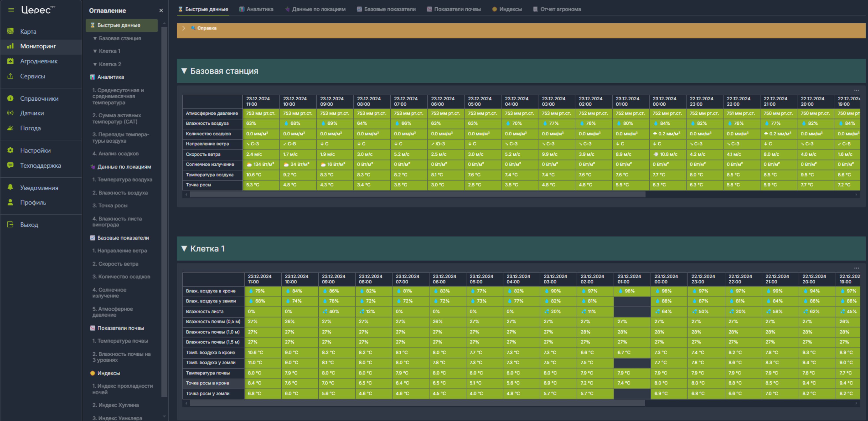Screen dimensions: 868x421
Task: Close the Оглавление panel
Action: coord(161,10)
